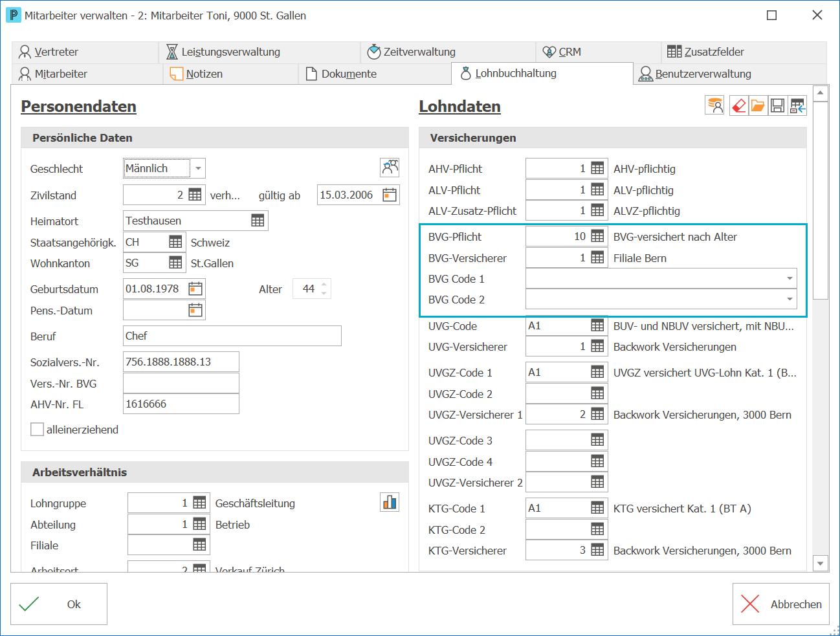
Task: Click the table import arrow icon
Action: [797, 105]
